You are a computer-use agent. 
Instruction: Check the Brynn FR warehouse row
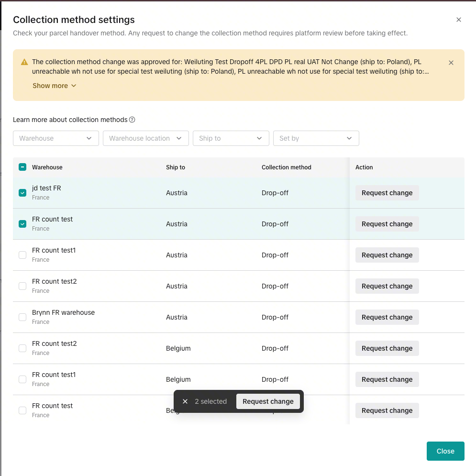22,317
